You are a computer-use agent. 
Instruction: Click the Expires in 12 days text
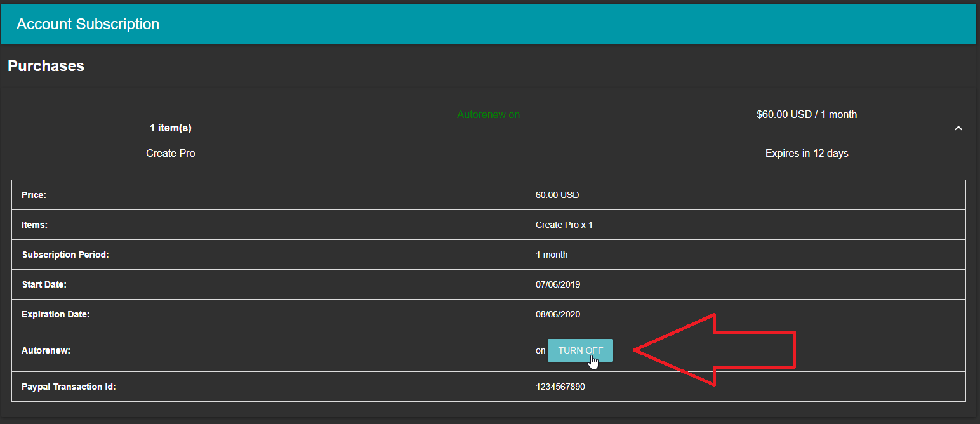(x=806, y=153)
